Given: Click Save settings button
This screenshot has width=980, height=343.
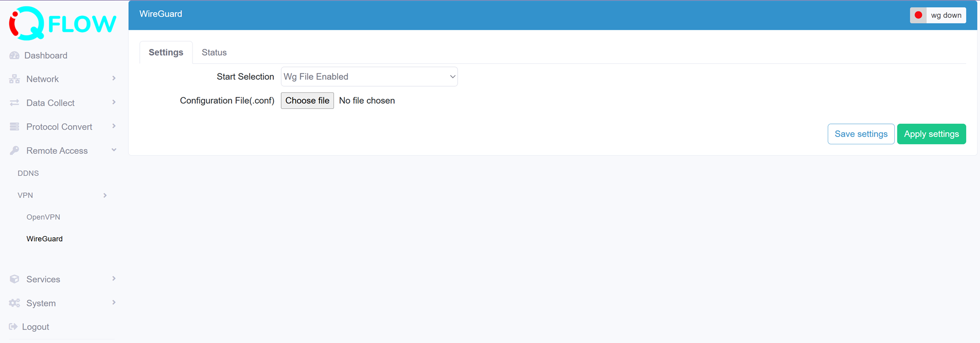Looking at the screenshot, I should [x=861, y=134].
